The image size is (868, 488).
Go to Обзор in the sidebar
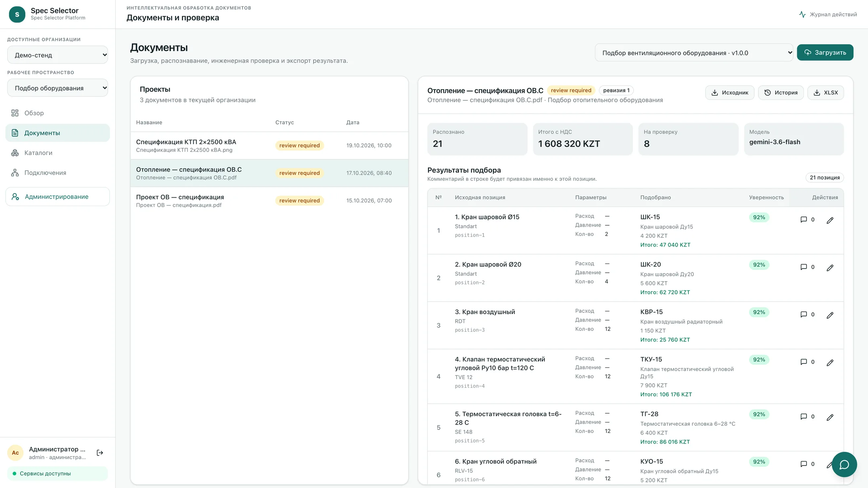pos(57,113)
